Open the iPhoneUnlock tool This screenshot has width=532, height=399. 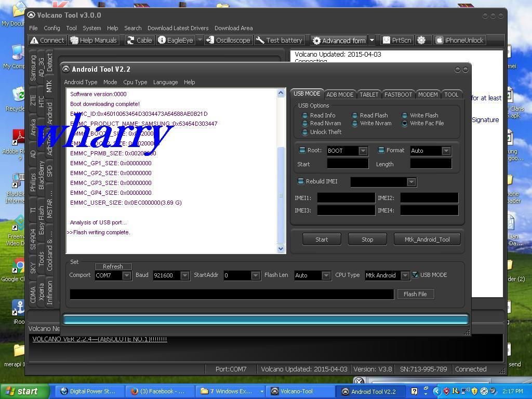(459, 40)
